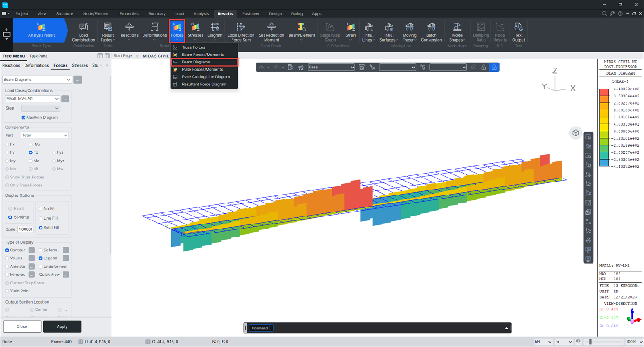The height and width of the screenshot is (347, 644).
Task: Click the undo arrow in view toolbar
Action: point(261,67)
